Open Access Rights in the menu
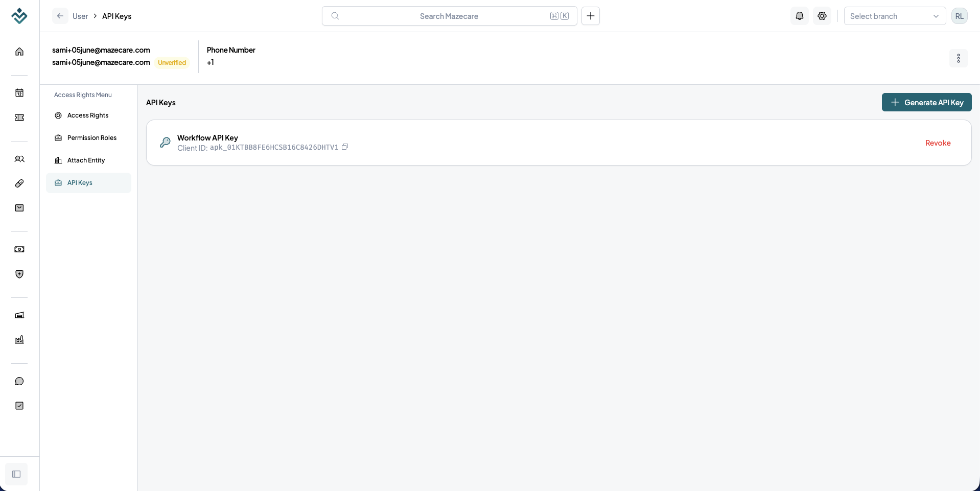 coord(88,115)
